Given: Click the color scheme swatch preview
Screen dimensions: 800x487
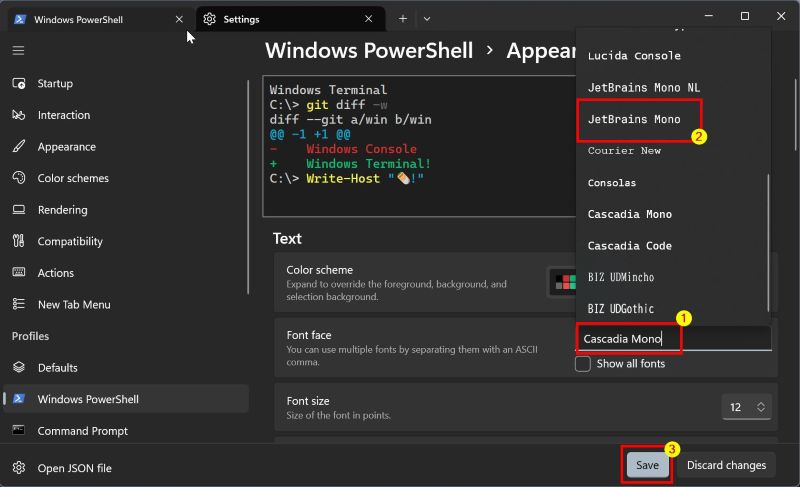Looking at the screenshot, I should click(x=563, y=283).
